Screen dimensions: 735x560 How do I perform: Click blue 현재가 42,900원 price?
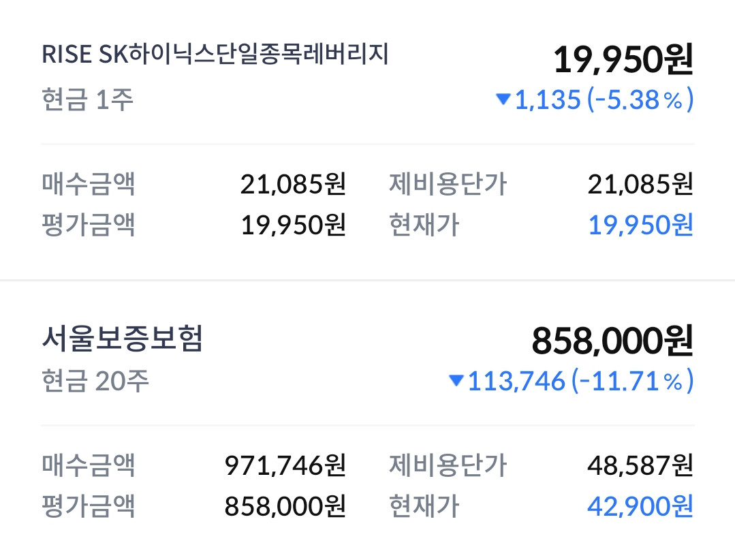click(x=640, y=505)
